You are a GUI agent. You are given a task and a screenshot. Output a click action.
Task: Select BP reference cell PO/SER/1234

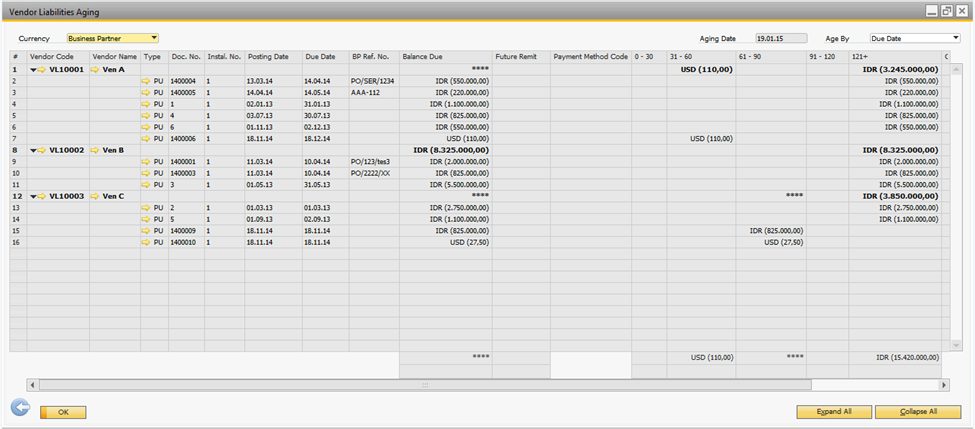(x=374, y=81)
